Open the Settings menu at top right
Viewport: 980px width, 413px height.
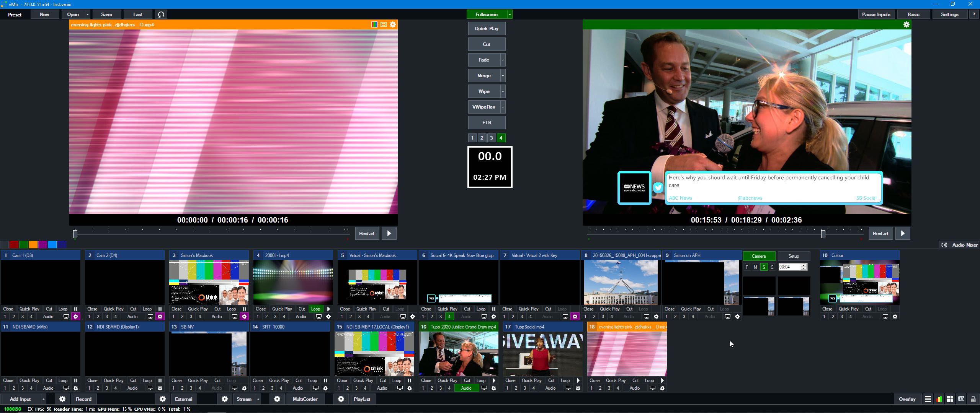pyautogui.click(x=949, y=15)
